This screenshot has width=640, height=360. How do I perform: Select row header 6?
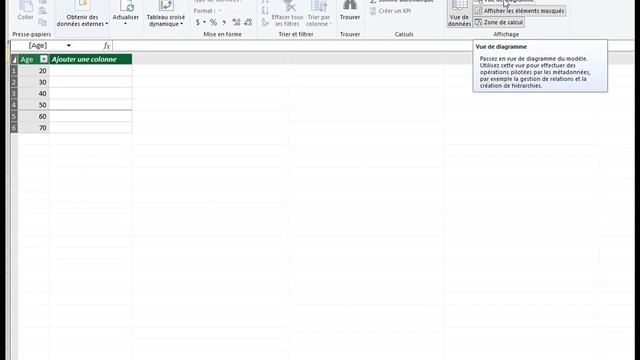[x=14, y=128]
